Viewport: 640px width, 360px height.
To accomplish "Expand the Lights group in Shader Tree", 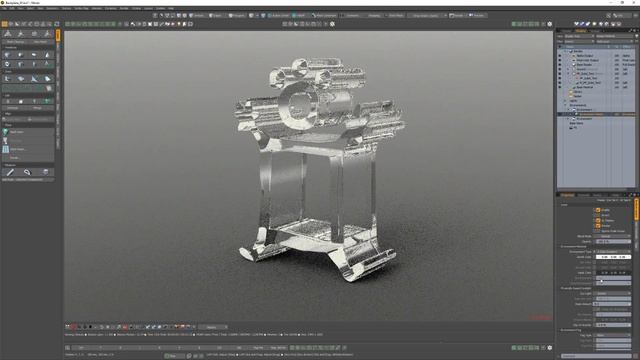I will coord(565,100).
